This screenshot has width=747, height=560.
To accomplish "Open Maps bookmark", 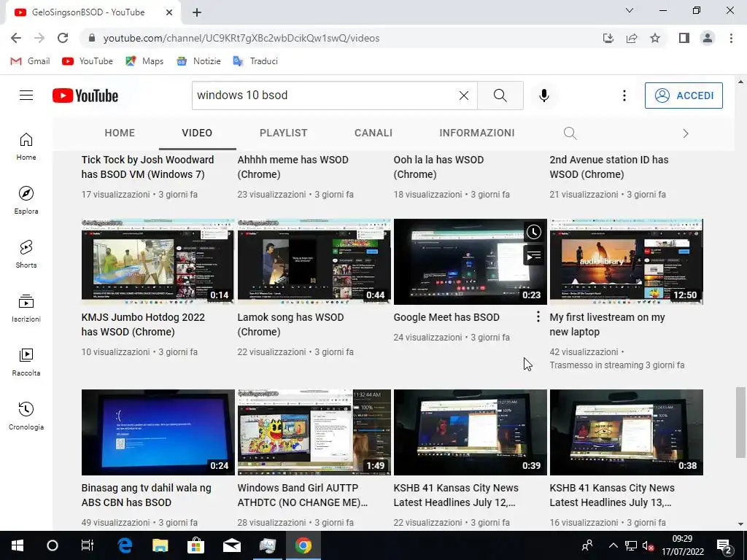I will pyautogui.click(x=144, y=61).
